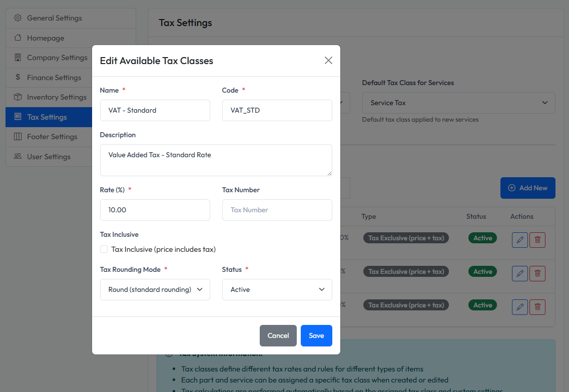Click the Tax Exclusive badge on the first row

[406, 238]
